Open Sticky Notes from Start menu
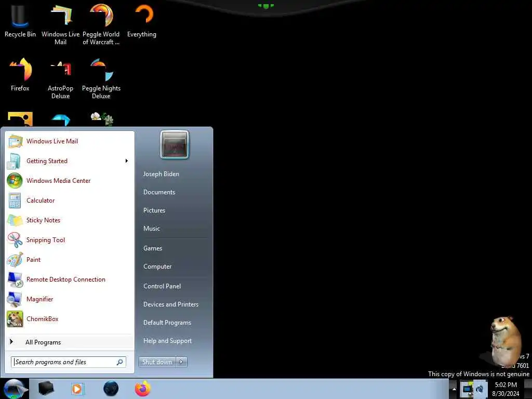532x399 pixels. pos(70,220)
